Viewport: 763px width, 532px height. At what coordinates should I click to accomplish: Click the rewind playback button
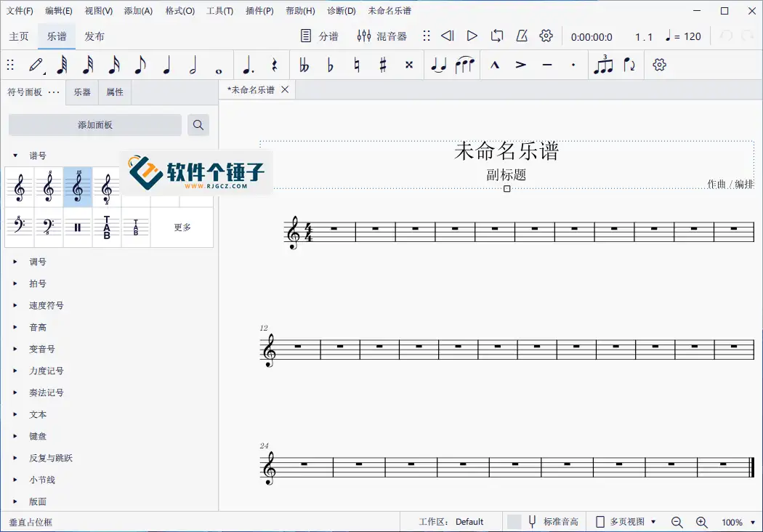(x=448, y=36)
